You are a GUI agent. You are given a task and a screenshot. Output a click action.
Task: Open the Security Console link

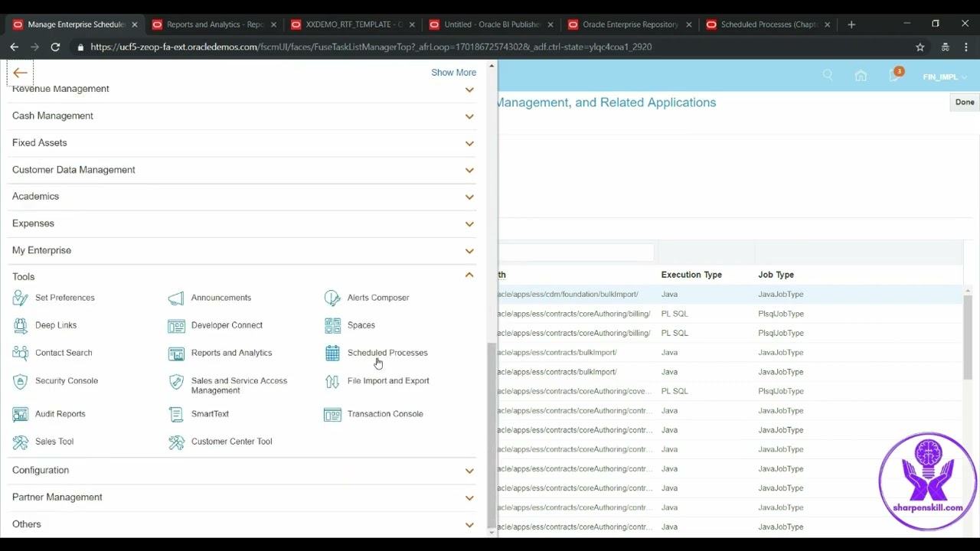[67, 380]
